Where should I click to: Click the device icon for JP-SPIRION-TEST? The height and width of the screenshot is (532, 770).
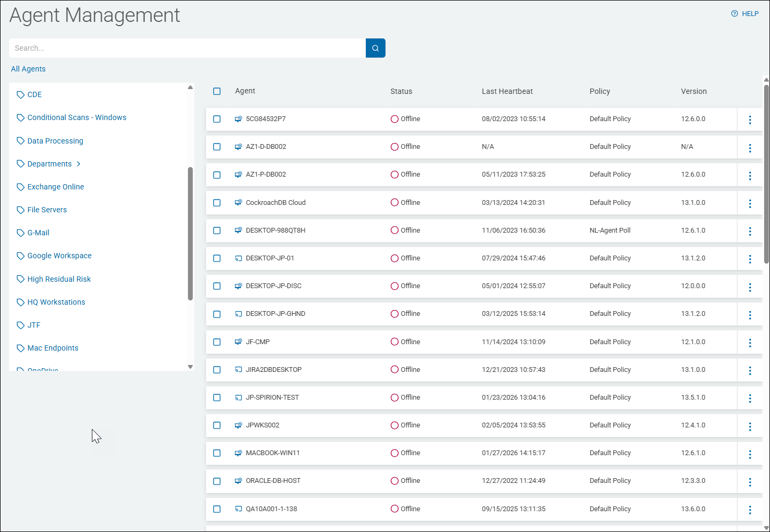coord(239,398)
